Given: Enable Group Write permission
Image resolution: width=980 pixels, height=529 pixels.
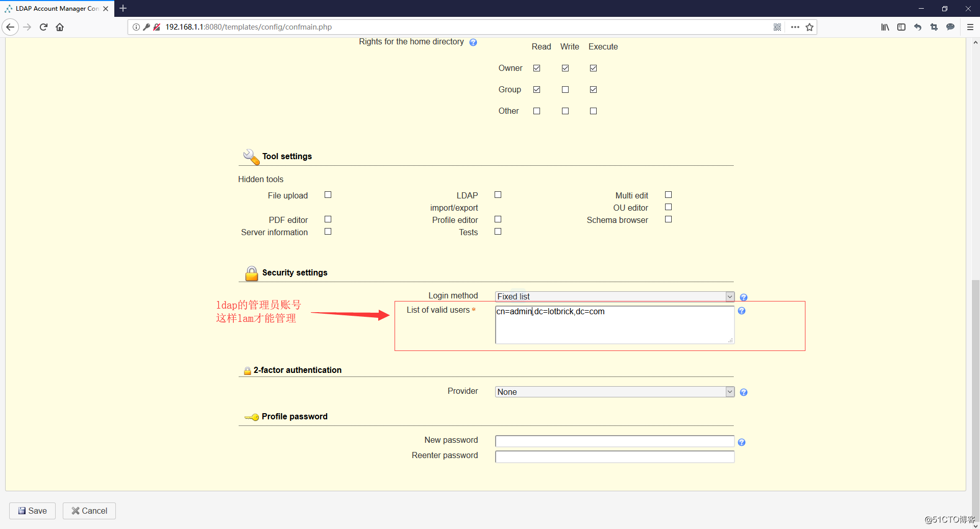Looking at the screenshot, I should pyautogui.click(x=565, y=89).
